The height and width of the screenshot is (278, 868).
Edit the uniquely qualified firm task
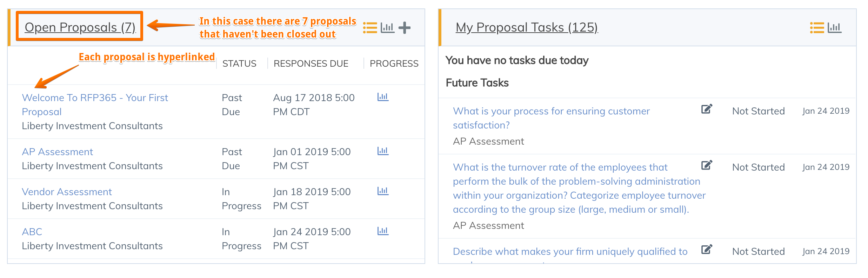[x=707, y=250]
